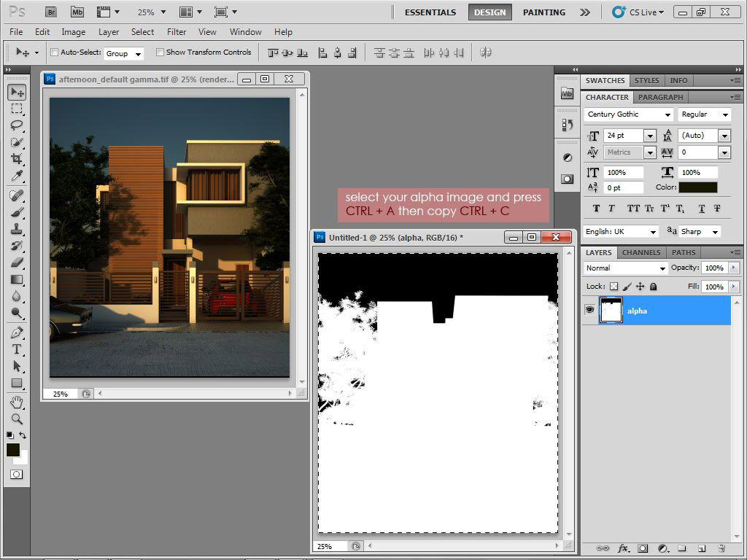The width and height of the screenshot is (747, 560).
Task: Select the Move tool
Action: [x=16, y=92]
